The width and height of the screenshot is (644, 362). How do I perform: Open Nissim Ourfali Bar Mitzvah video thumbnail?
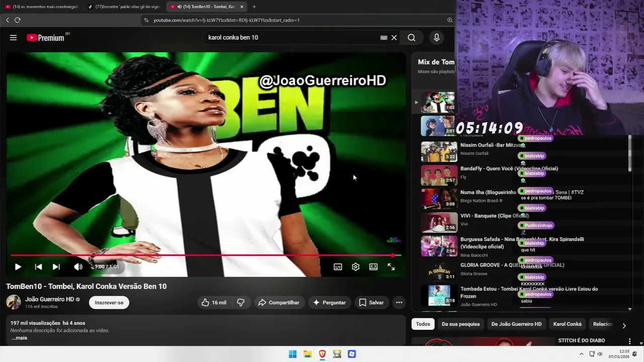tap(439, 151)
